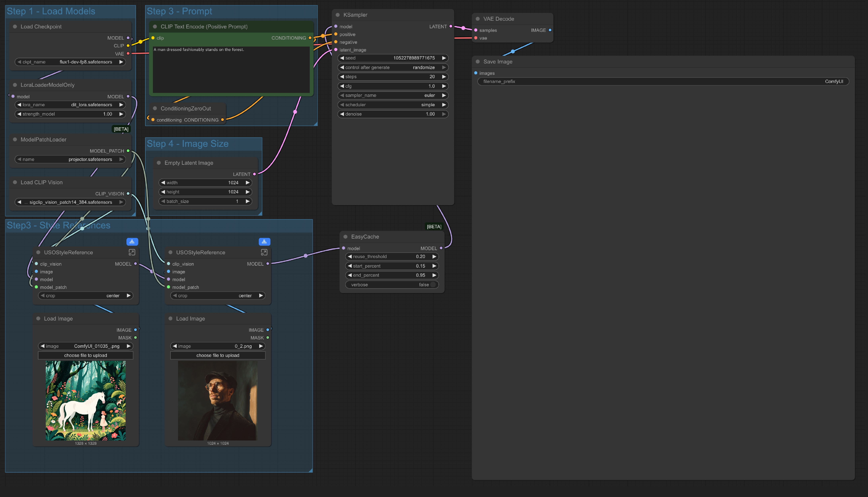Viewport: 868px width, 497px height.
Task: Click choose file to upload under ComfyUI_01035_.png
Action: tap(86, 355)
